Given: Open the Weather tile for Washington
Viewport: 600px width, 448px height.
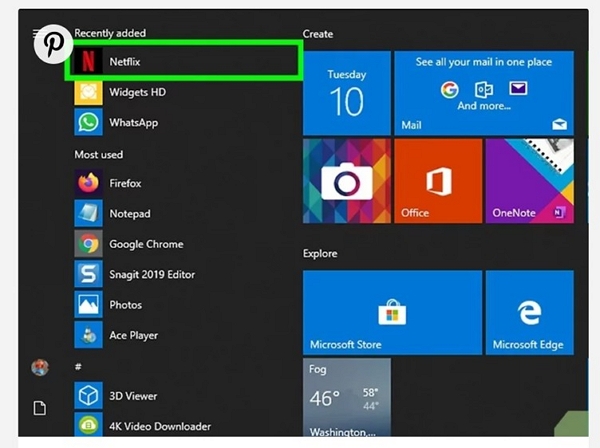Looking at the screenshot, I should pyautogui.click(x=347, y=397).
